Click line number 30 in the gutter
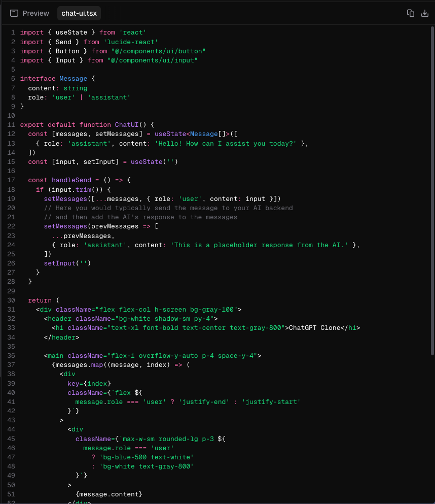 [x=11, y=300]
